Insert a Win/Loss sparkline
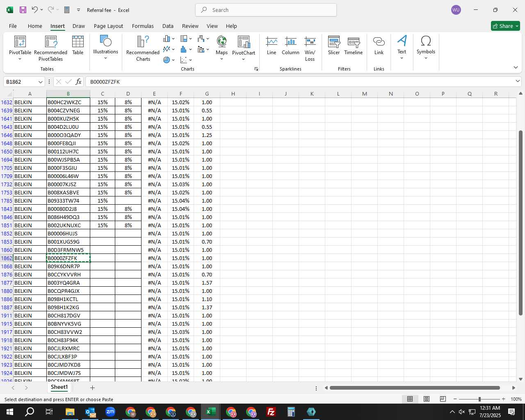This screenshot has width=525, height=420. 310,48
